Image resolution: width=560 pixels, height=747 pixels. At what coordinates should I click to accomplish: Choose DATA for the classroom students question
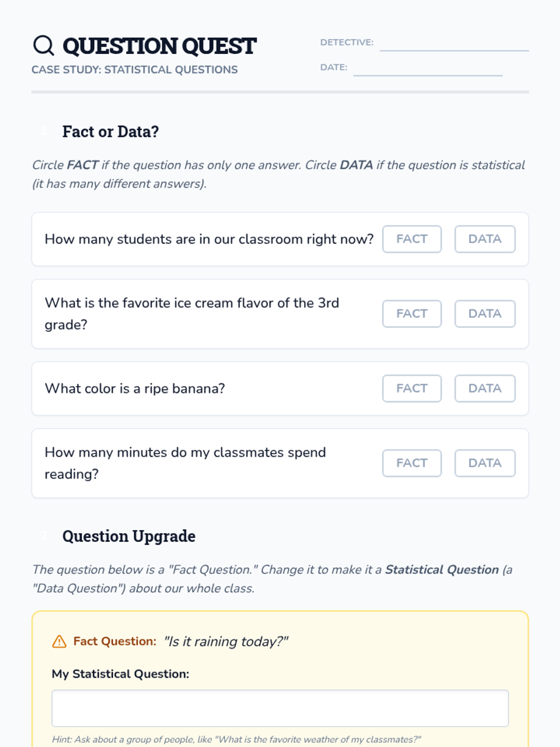[x=485, y=239]
